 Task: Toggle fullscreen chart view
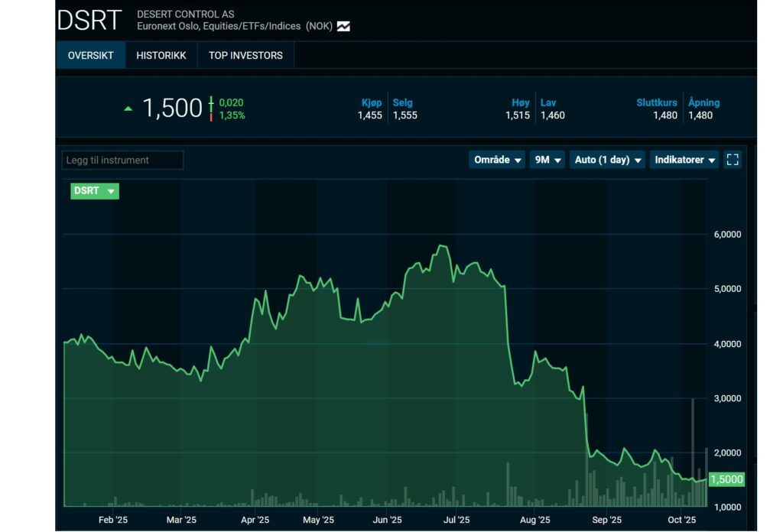[x=733, y=160]
